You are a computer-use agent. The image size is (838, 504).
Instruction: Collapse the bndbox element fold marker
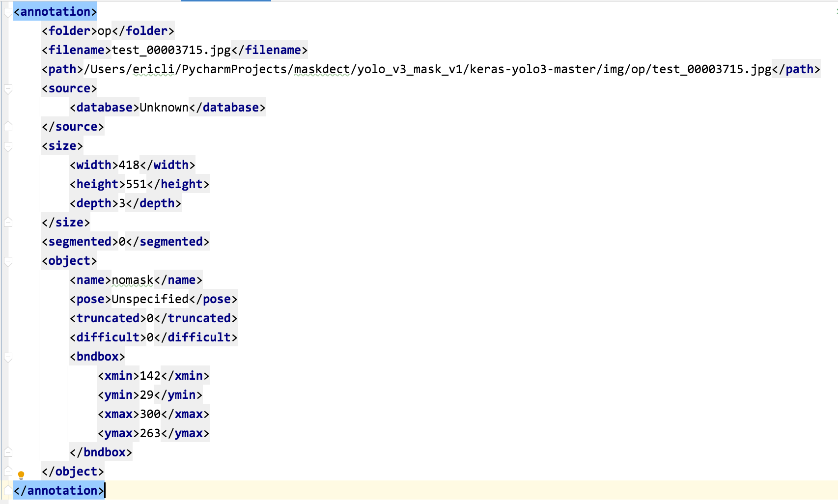pyautogui.click(x=8, y=357)
